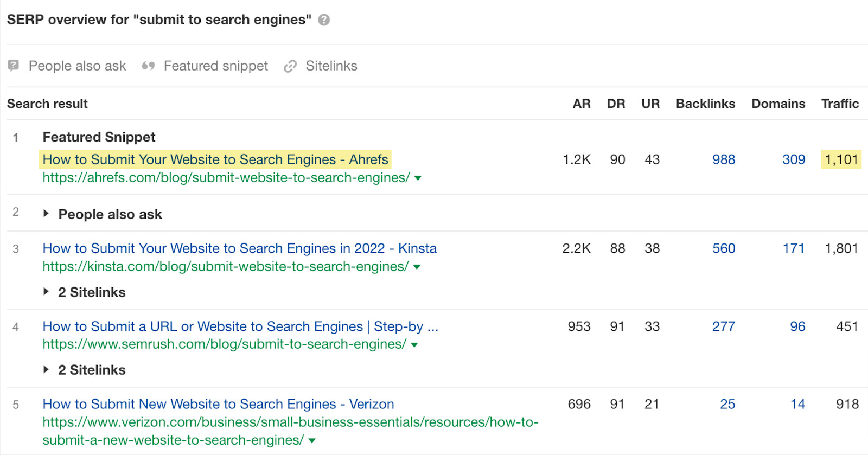
Task: Open the verizon.com business URL
Action: tap(291, 431)
